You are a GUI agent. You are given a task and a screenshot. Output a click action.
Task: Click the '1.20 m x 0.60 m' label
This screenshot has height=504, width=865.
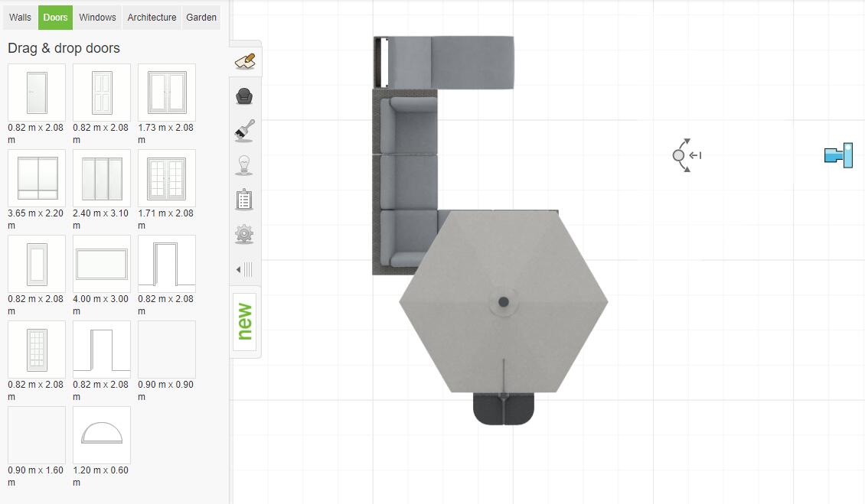tap(100, 476)
